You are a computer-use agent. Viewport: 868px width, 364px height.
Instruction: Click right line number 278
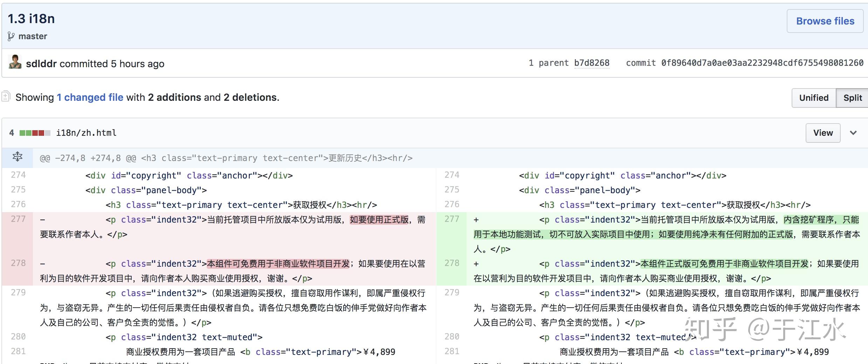pos(452,263)
